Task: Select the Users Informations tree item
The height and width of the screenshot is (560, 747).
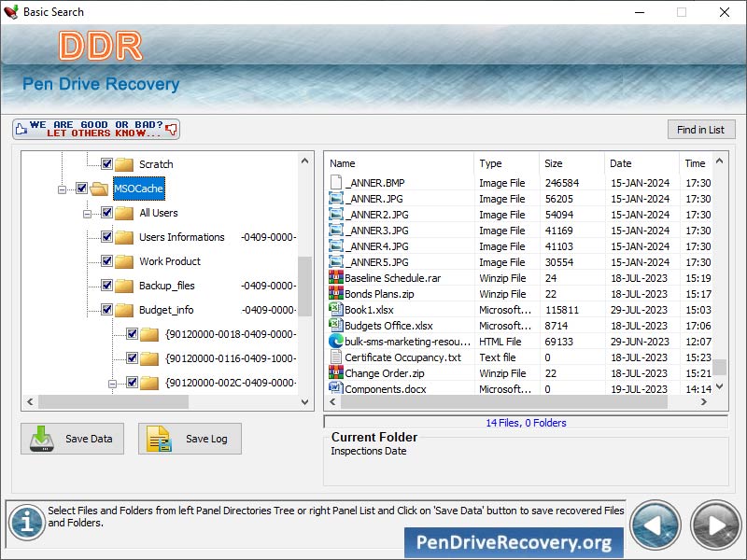Action: tap(181, 237)
